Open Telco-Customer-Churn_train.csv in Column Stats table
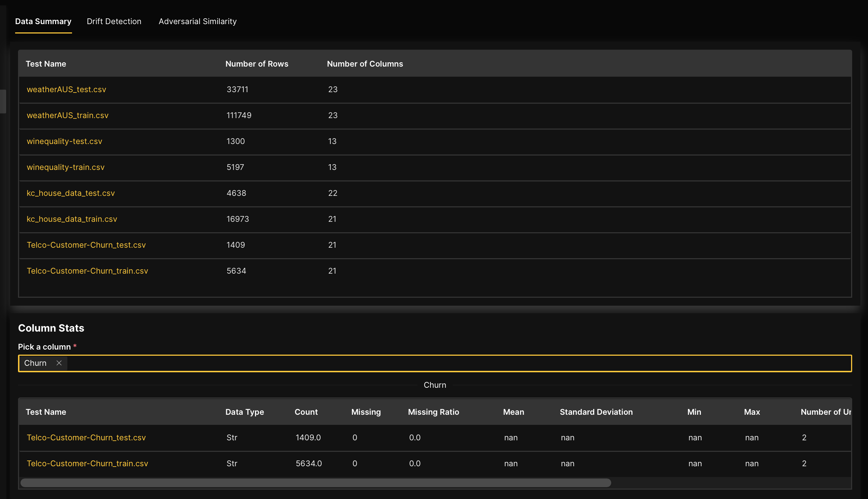868x499 pixels. click(x=87, y=463)
